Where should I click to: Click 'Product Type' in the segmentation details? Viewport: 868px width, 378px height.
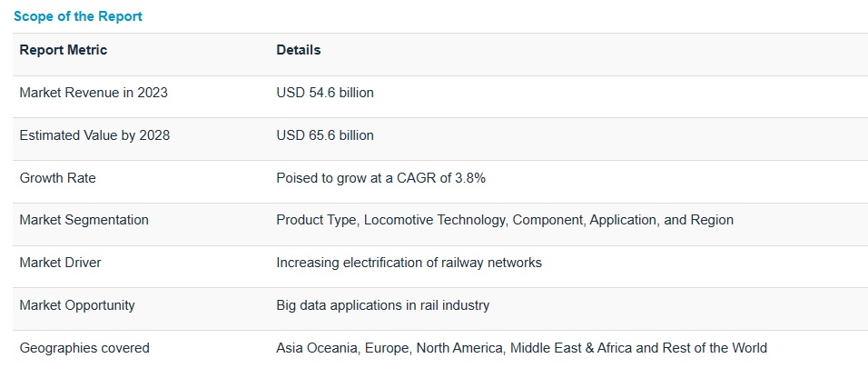pos(315,220)
